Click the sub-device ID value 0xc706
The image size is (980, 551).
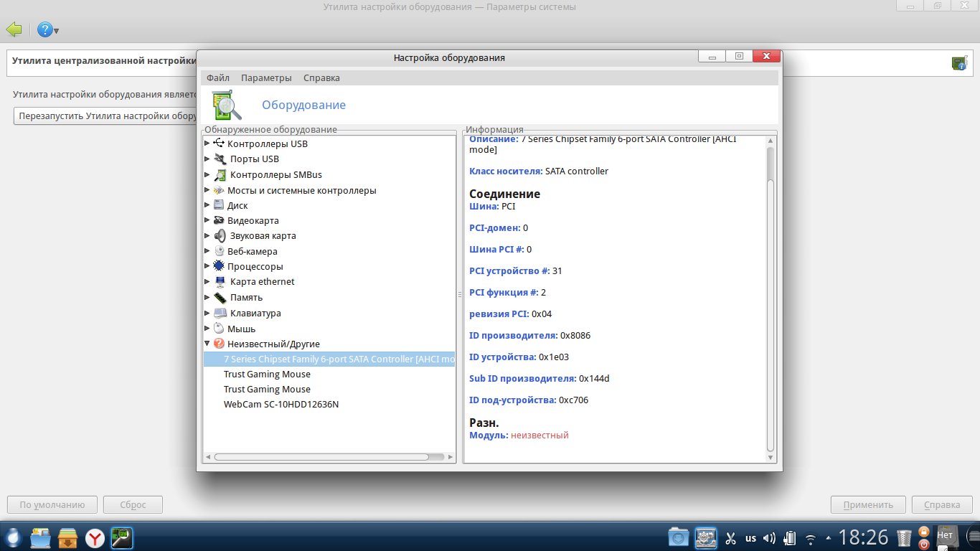pos(573,400)
